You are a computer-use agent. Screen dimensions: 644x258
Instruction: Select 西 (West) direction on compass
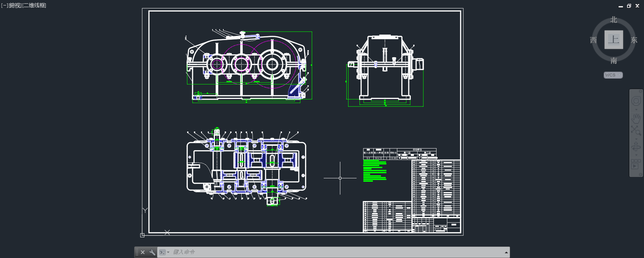(593, 40)
